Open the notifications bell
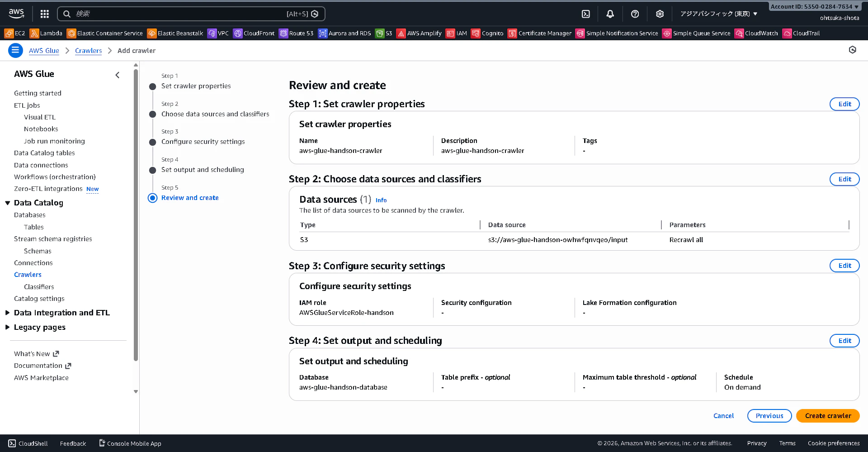 pyautogui.click(x=610, y=14)
